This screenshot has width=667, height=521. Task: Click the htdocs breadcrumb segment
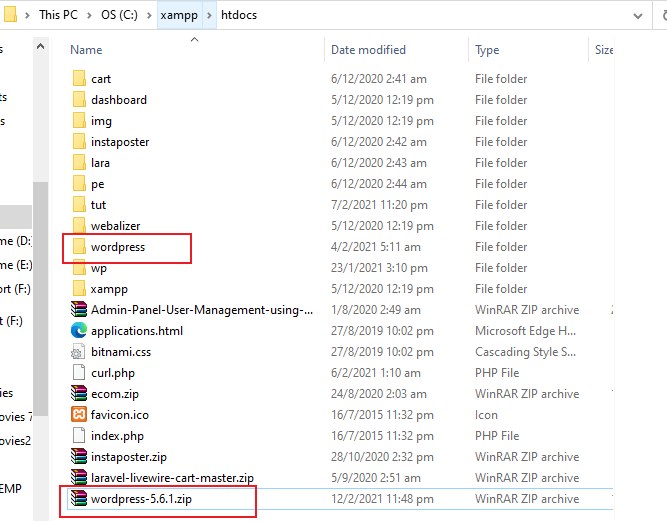pos(239,15)
